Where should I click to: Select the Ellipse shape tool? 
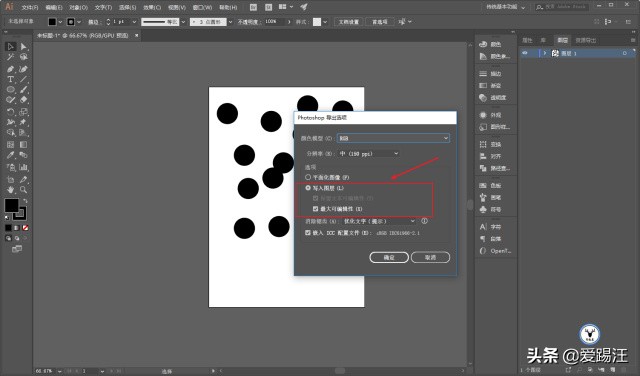[x=11, y=89]
